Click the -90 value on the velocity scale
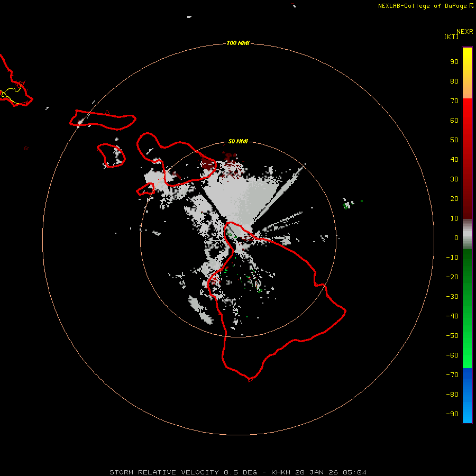 pos(452,414)
